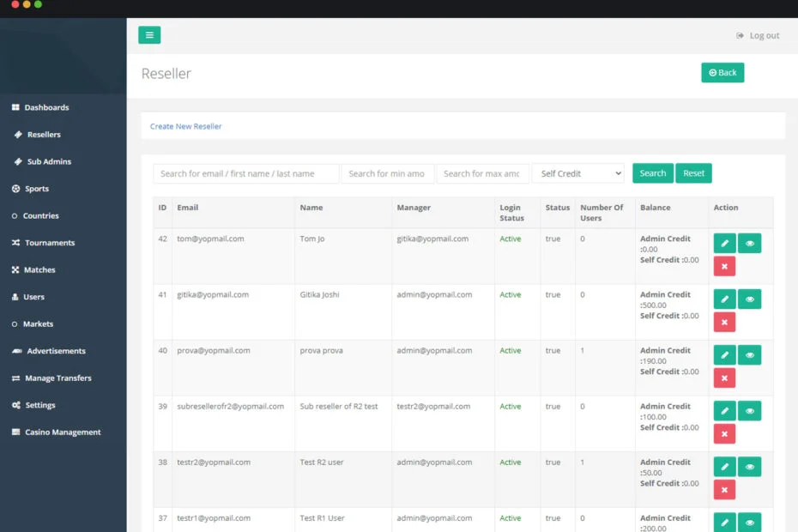Screen dimensions: 798x532
Task: Edit reseller testr1@yopmail.com with pencil icon
Action: click(x=724, y=523)
